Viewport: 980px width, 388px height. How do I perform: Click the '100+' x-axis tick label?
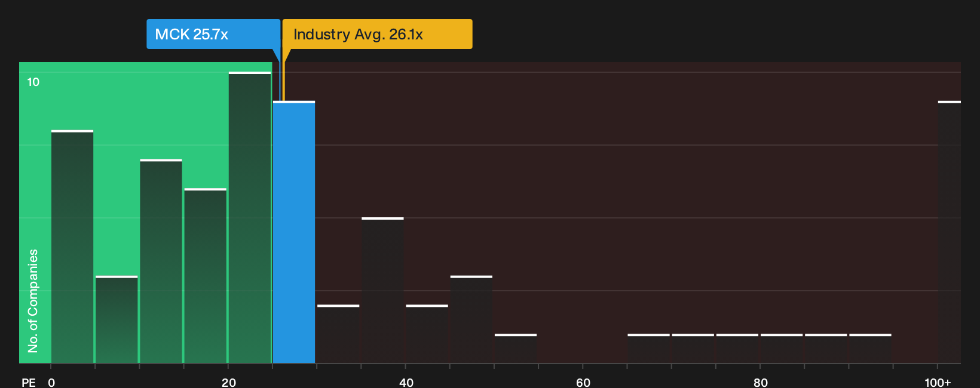coord(938,382)
